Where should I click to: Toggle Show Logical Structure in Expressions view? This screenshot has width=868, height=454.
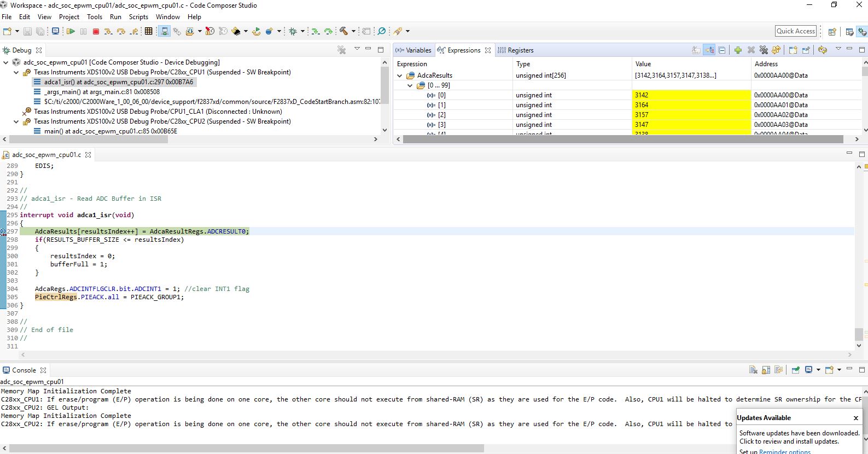(x=709, y=50)
